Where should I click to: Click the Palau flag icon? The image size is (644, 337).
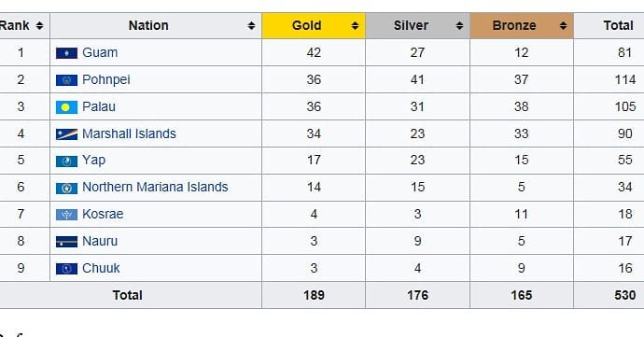pos(66,107)
